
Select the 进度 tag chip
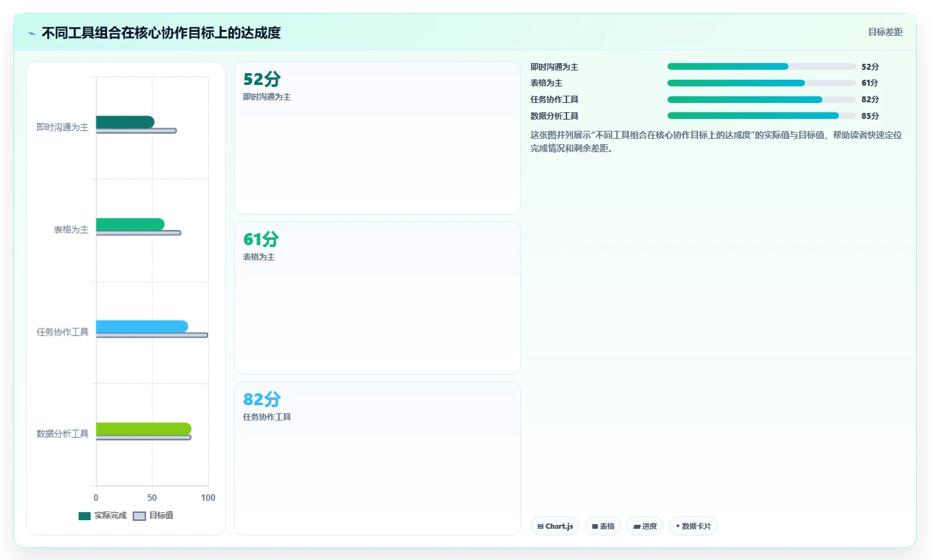click(x=645, y=526)
